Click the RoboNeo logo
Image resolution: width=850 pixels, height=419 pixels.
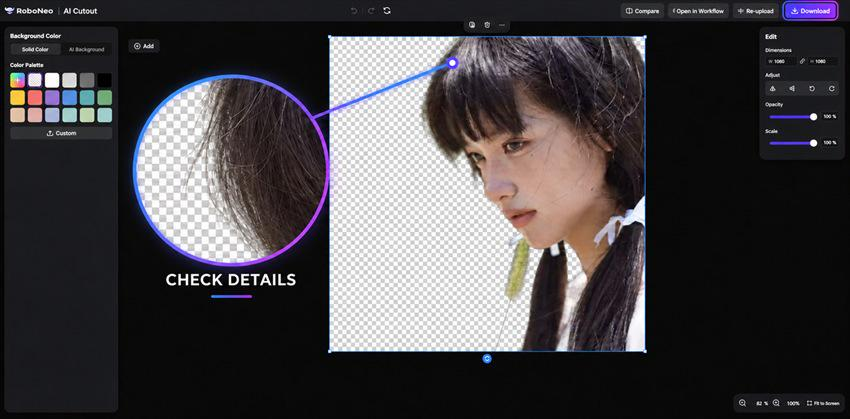coord(29,11)
